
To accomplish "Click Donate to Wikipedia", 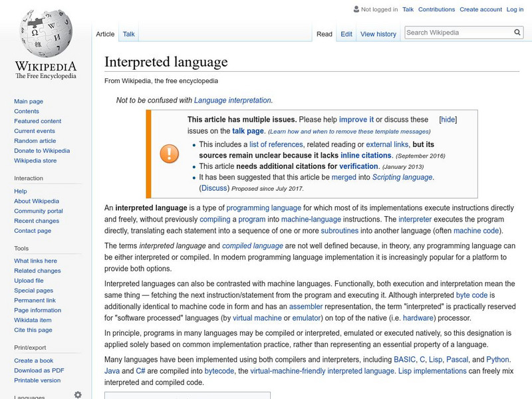I will (x=41, y=150).
